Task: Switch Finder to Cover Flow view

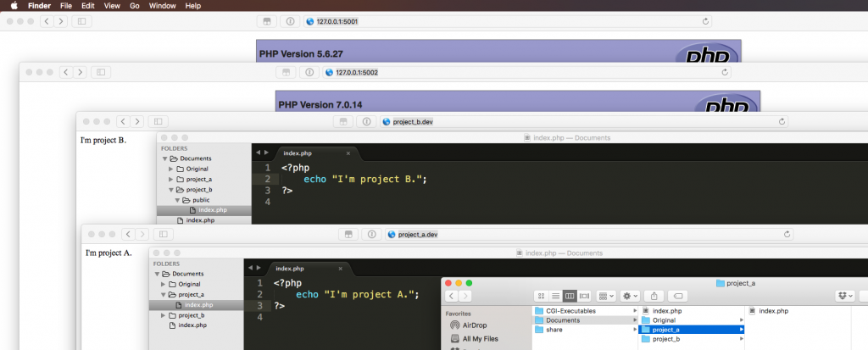Action: 584,296
